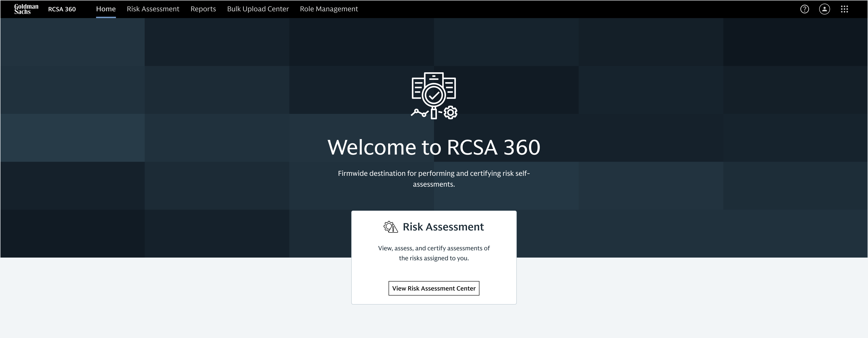This screenshot has width=868, height=338.
Task: Open the user profile account icon
Action: click(x=825, y=9)
